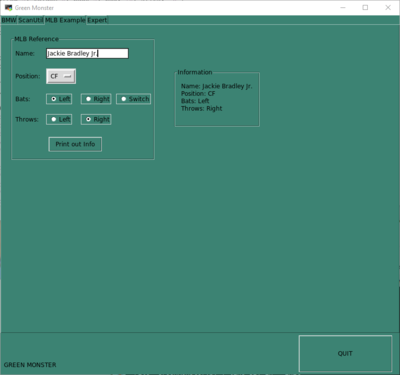
Task: Click the Green Monster app icon in title bar
Action: [8, 7]
